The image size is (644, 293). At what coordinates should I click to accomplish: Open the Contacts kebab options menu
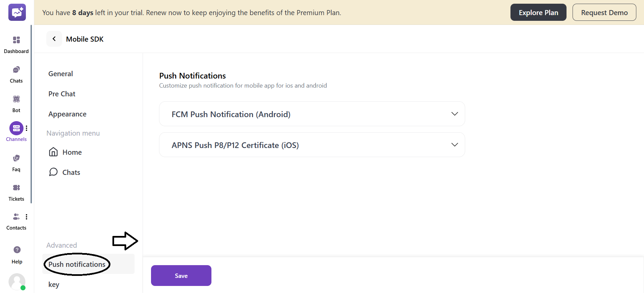[27, 216]
